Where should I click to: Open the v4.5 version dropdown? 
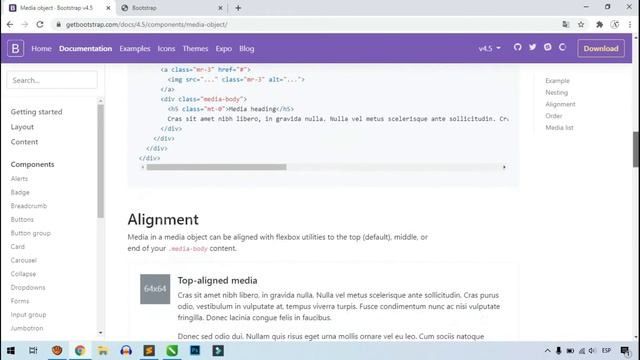[x=489, y=48]
